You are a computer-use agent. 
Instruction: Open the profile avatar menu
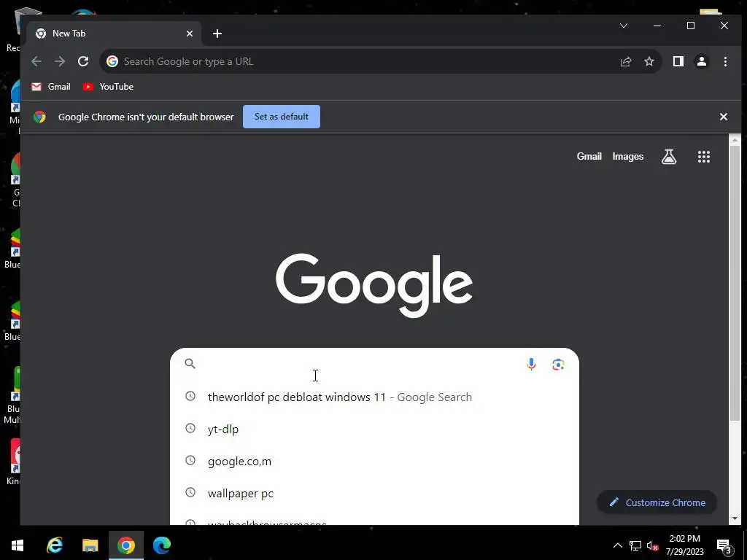(701, 61)
